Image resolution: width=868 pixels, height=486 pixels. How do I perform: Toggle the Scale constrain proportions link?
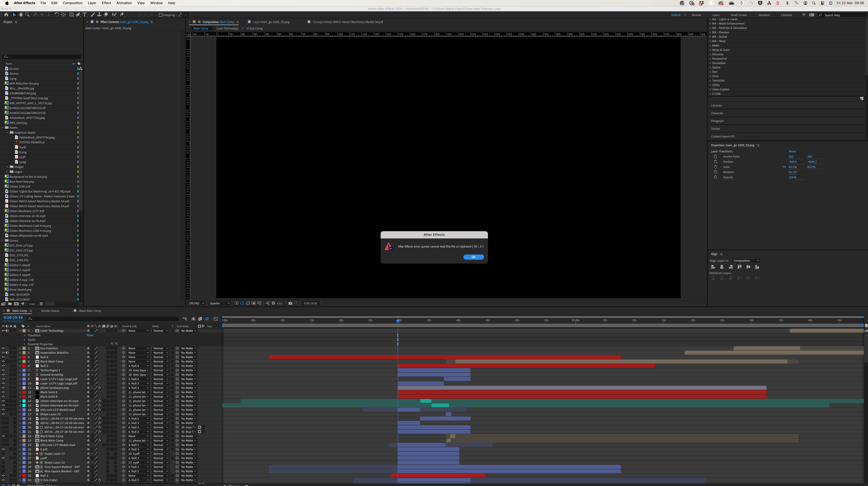784,167
